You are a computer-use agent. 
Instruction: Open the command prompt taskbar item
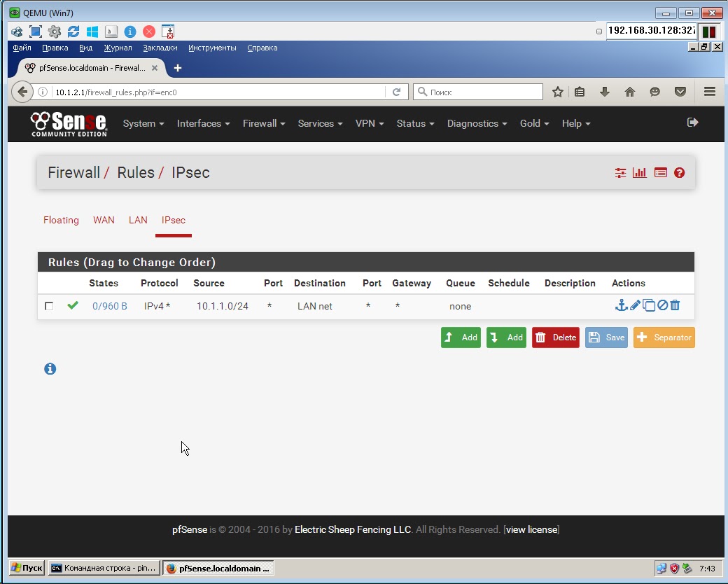(104, 568)
